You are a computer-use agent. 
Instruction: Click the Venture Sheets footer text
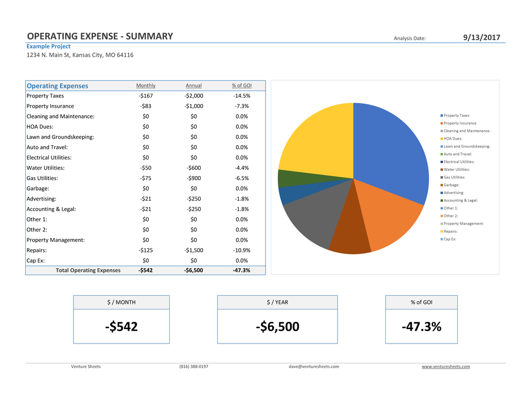coord(86,367)
